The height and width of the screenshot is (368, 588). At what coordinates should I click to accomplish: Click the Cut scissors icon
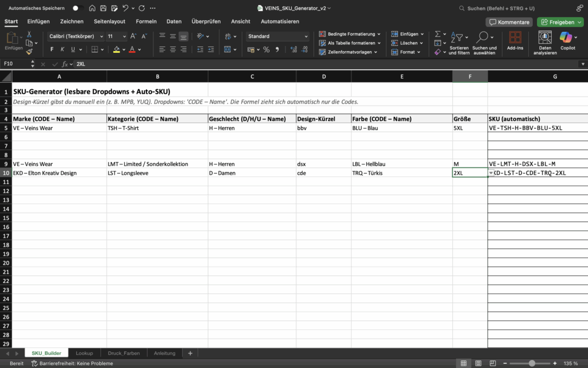(x=29, y=34)
